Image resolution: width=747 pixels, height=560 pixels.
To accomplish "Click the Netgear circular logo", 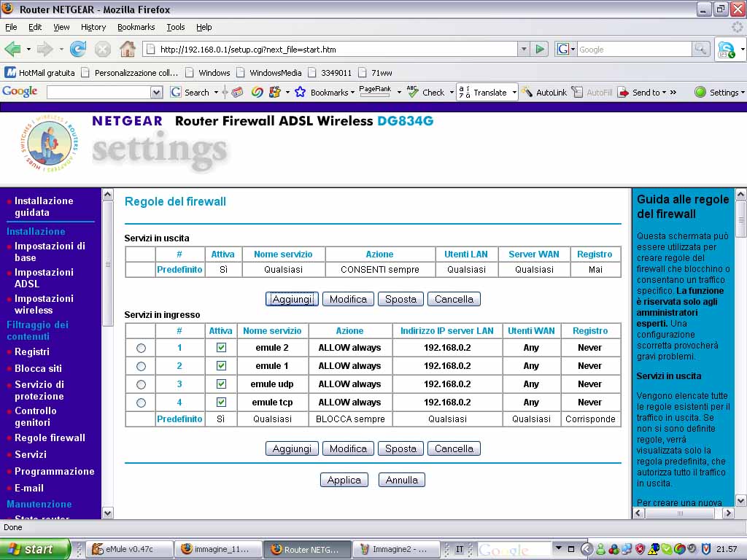I will pos(49,144).
